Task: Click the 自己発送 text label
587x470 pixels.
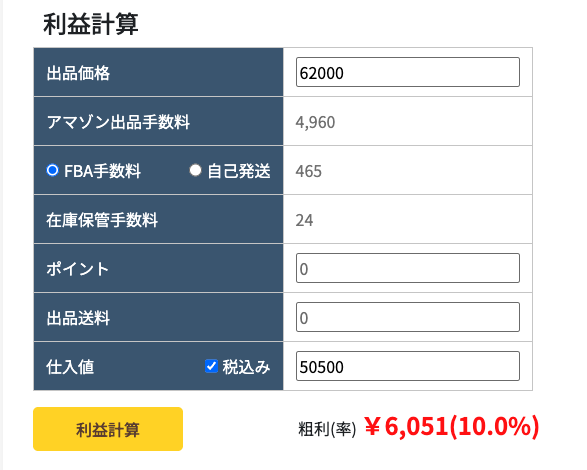Action: tap(239, 171)
